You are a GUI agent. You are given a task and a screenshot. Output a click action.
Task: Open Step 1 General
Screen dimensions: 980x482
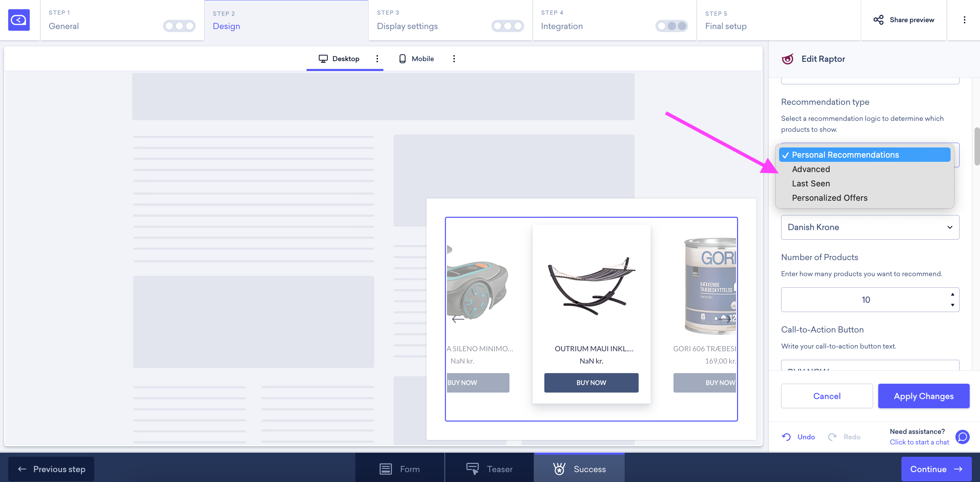pyautogui.click(x=122, y=20)
